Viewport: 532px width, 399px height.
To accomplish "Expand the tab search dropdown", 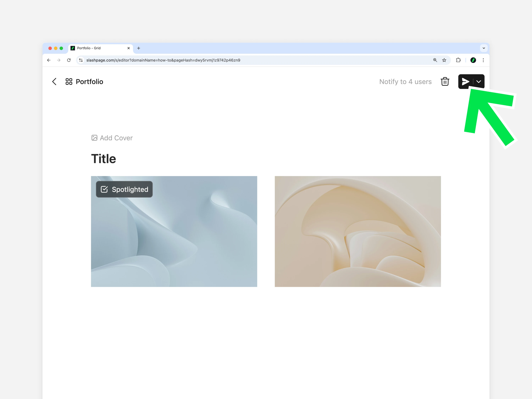I will click(x=484, y=48).
